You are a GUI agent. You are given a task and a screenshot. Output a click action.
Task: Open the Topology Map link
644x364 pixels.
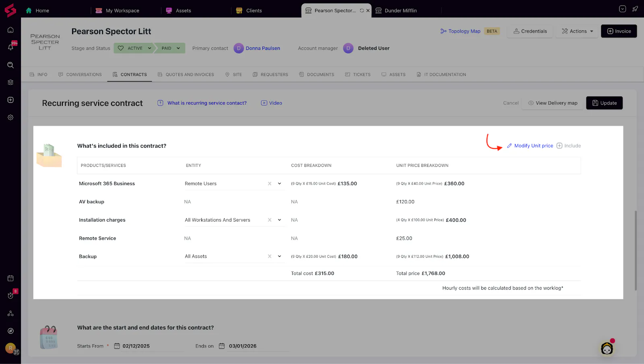(x=460, y=31)
